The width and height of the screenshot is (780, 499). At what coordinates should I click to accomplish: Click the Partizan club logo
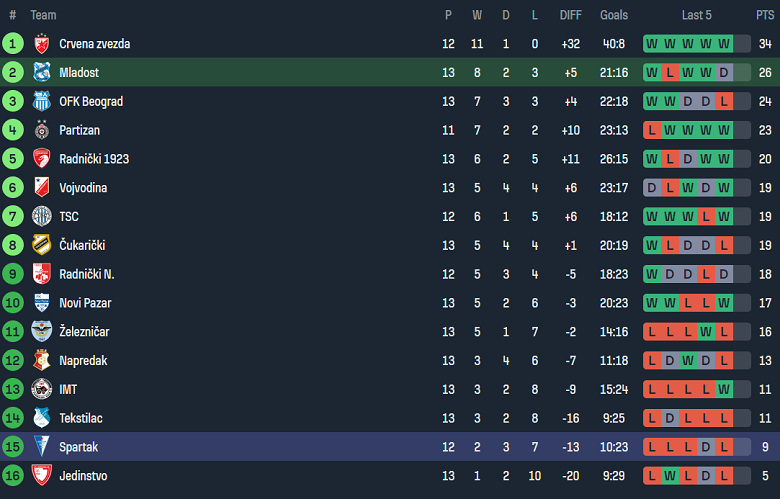coord(41,130)
